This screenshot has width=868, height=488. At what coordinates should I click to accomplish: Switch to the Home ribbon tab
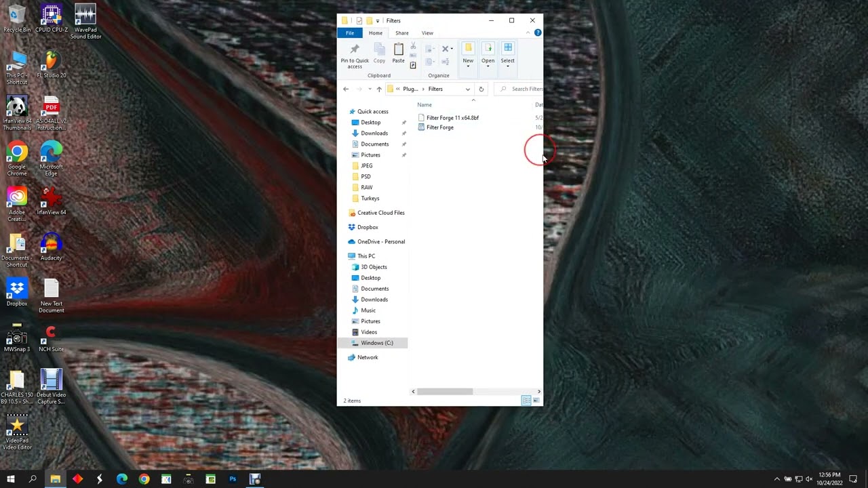(376, 33)
